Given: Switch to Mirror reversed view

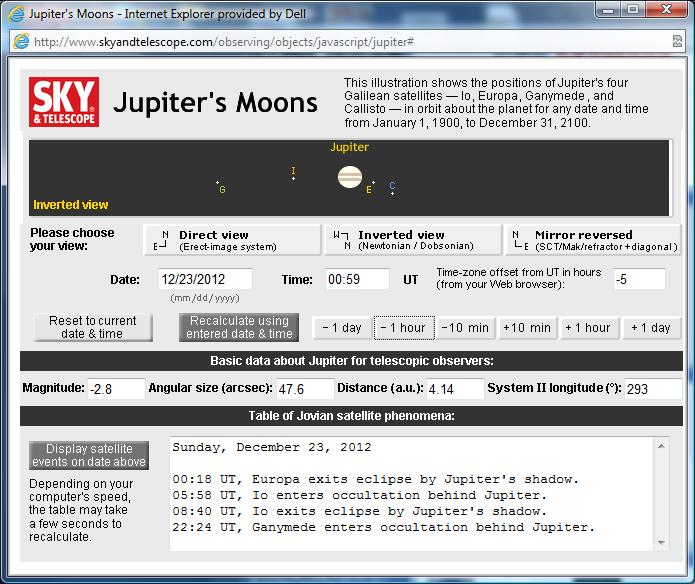Looking at the screenshot, I should pos(594,240).
